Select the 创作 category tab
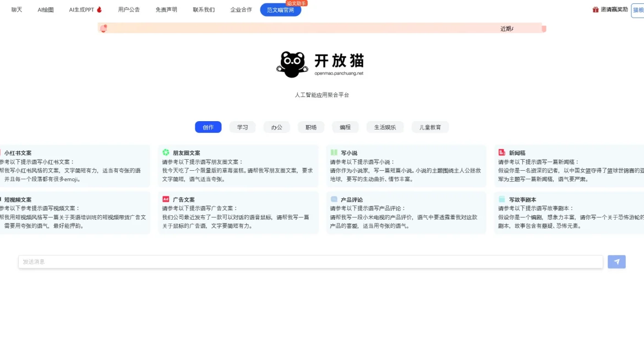 [x=208, y=127]
